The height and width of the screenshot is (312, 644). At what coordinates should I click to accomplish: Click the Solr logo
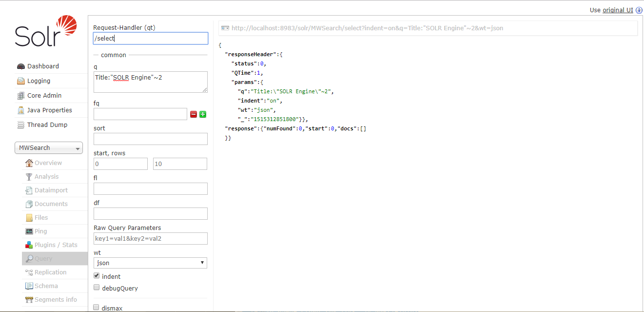[46, 31]
